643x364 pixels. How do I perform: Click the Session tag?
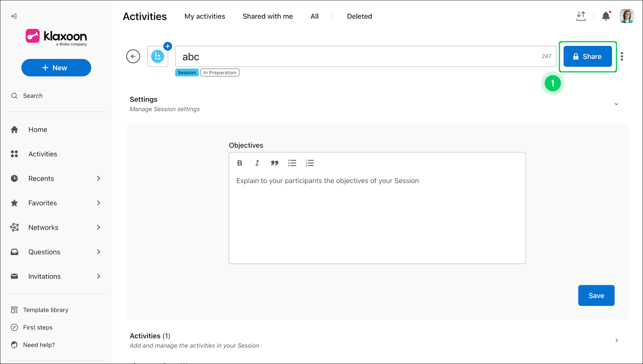tap(187, 72)
